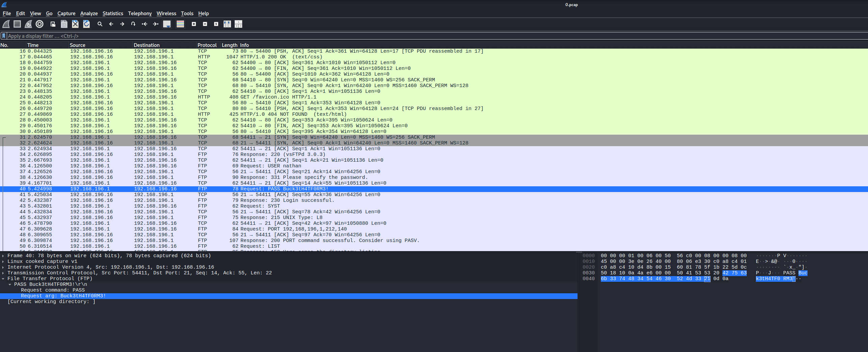Jump to the first packet
Viewport: 868px width, 352px height.
click(x=145, y=24)
